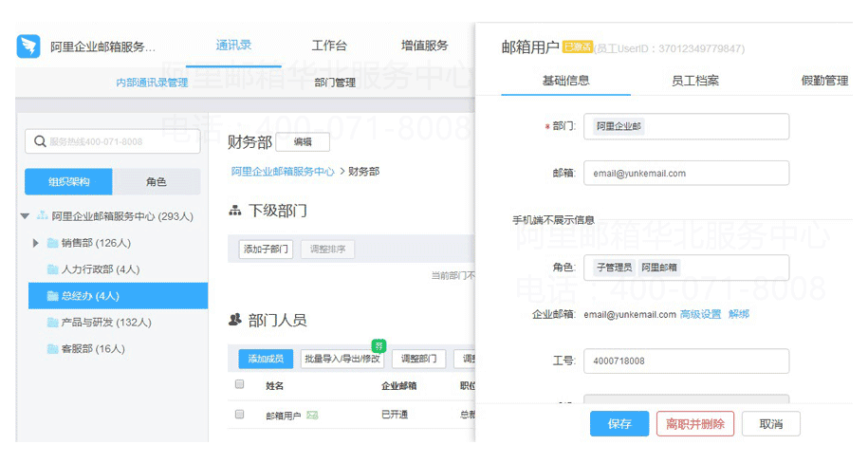
Task: Click the folder icon of 客服部
Action: tap(52, 349)
